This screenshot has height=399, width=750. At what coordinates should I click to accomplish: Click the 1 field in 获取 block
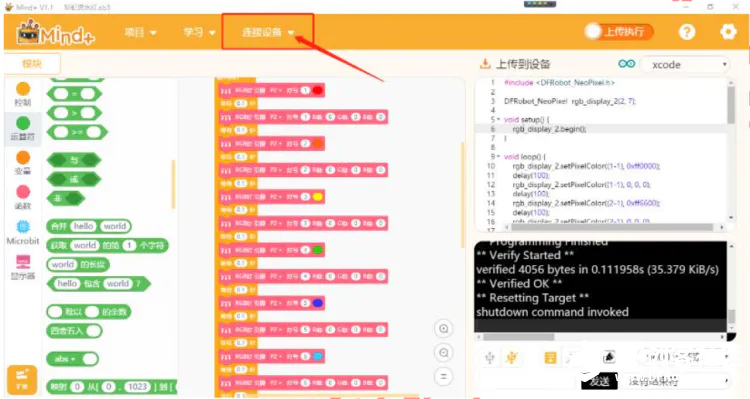pos(129,245)
